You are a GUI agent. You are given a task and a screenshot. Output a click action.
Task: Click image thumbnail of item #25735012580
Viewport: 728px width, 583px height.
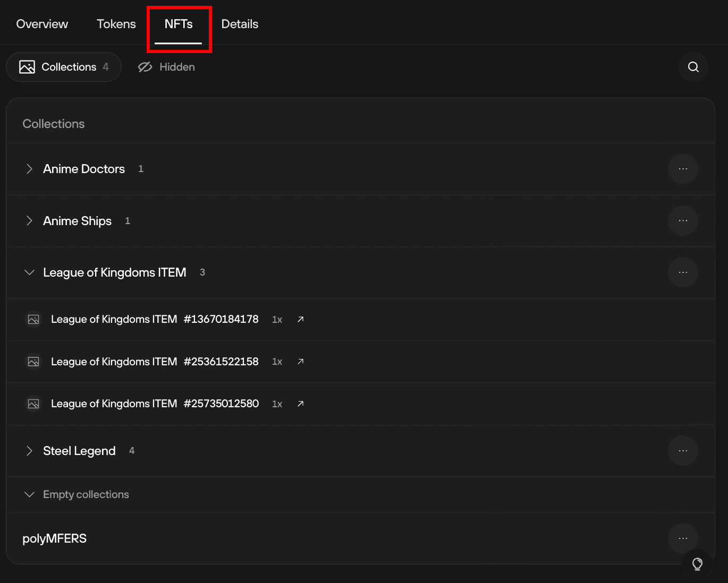pos(33,404)
